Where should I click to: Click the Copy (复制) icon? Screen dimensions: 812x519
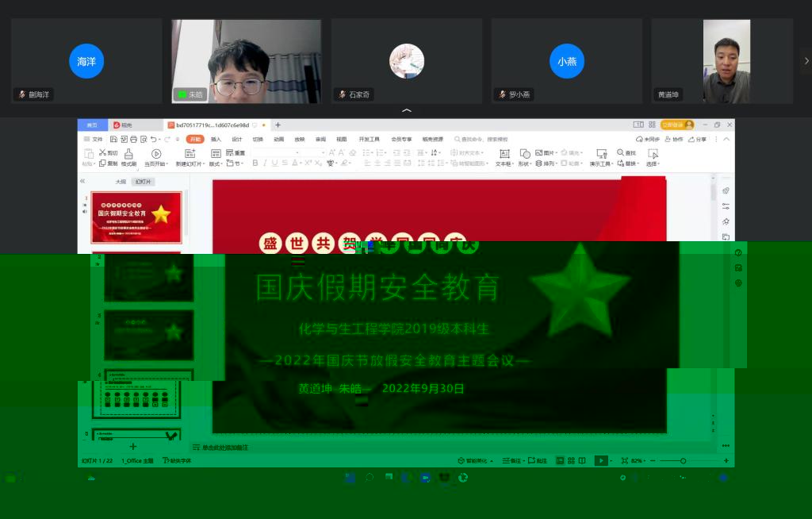(x=102, y=163)
